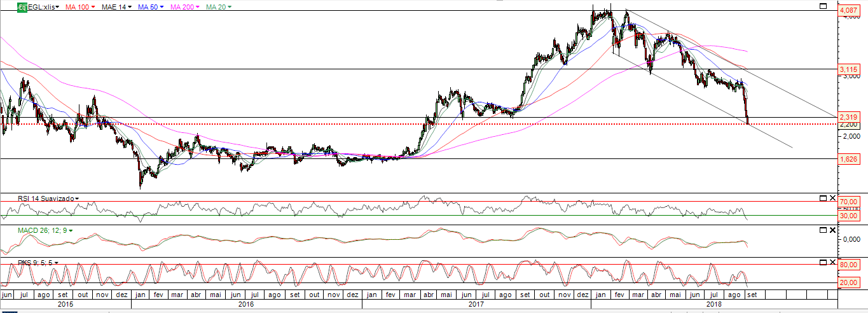The height and width of the screenshot is (313, 868).
Task: Click the PKS 80,00 level label
Action: tap(849, 265)
